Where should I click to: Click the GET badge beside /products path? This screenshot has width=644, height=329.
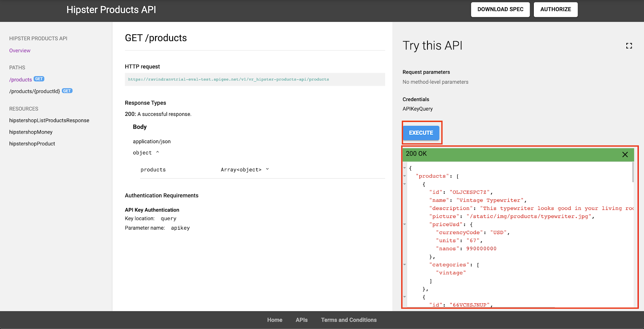(x=39, y=79)
